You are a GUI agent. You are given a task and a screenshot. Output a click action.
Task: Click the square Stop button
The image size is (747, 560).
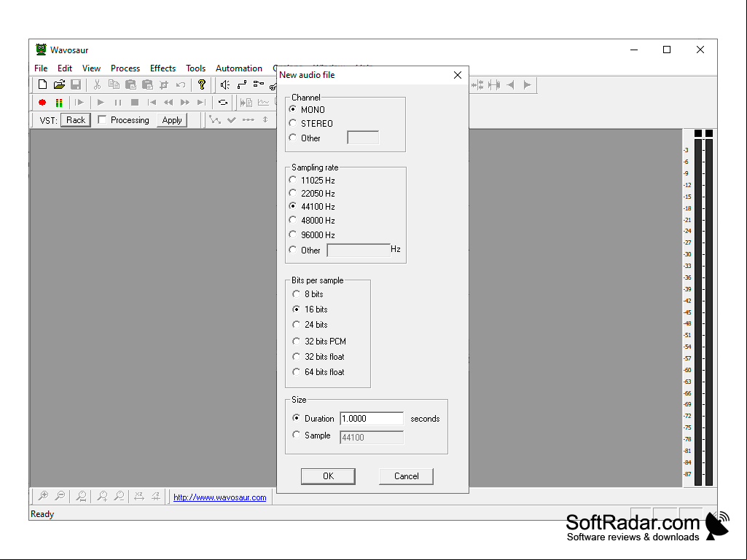pyautogui.click(x=135, y=103)
